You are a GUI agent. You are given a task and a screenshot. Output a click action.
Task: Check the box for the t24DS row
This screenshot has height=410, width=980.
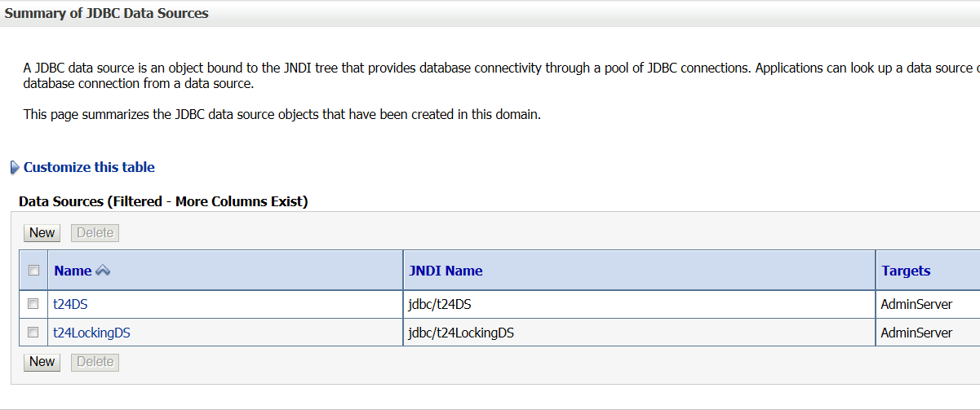pyautogui.click(x=33, y=304)
